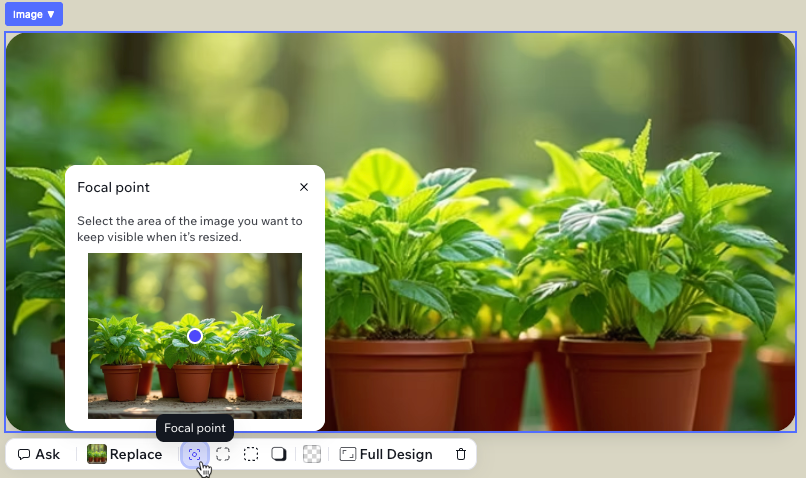The width and height of the screenshot is (806, 478).
Task: Set focal point on right pot in preview
Action: (258, 381)
